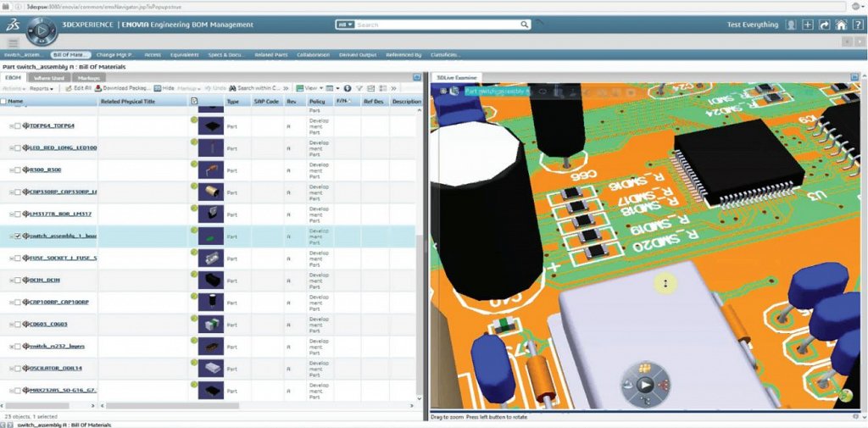Switch to the Where Used tab
The image size is (868, 428).
(x=50, y=78)
